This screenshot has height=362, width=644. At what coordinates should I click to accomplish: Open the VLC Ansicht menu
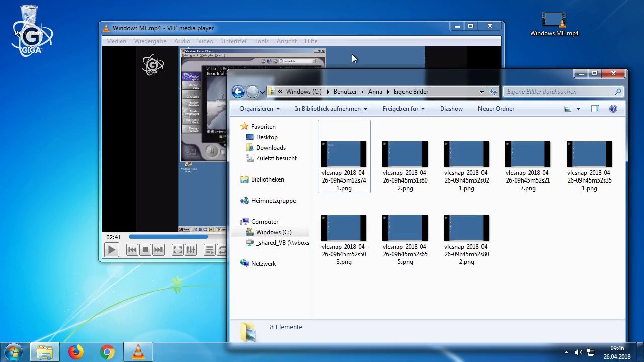click(x=286, y=41)
